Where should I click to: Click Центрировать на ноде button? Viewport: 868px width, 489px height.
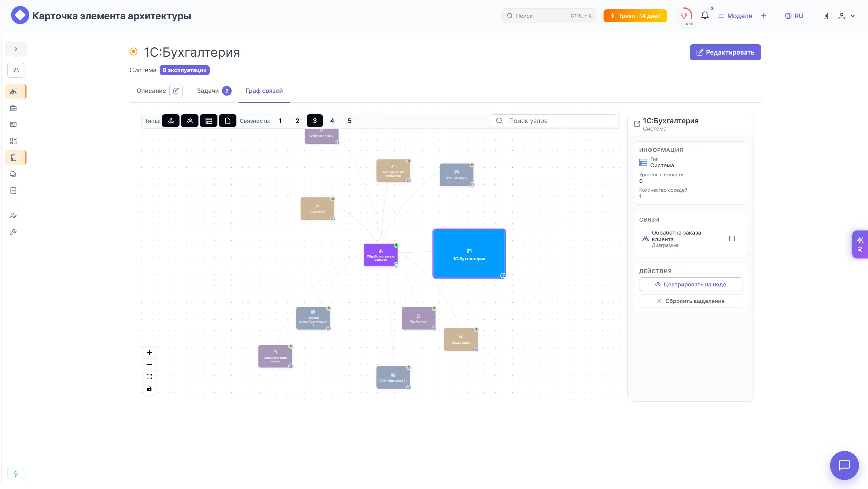pyautogui.click(x=690, y=284)
